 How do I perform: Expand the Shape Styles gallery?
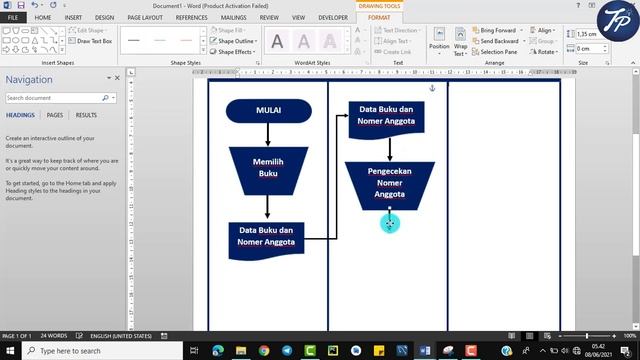(x=203, y=50)
